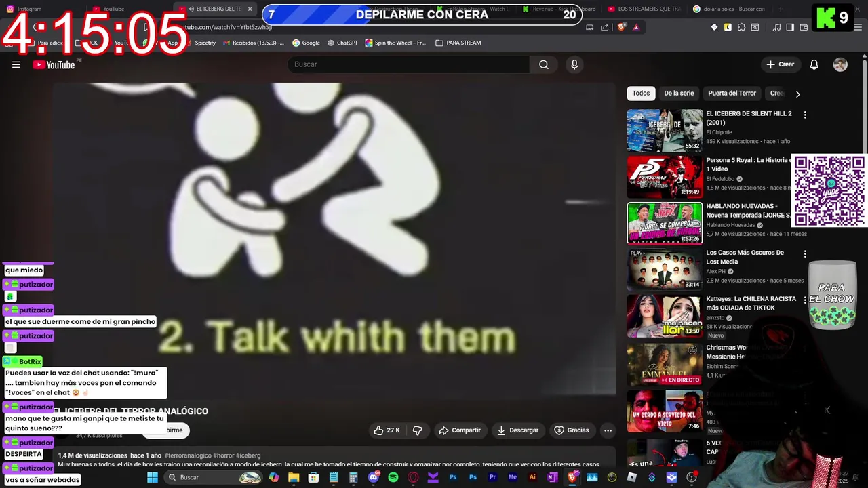Open more actions ellipsis beside Gracias
Screen dimensions: 868x488
pyautogui.click(x=608, y=430)
